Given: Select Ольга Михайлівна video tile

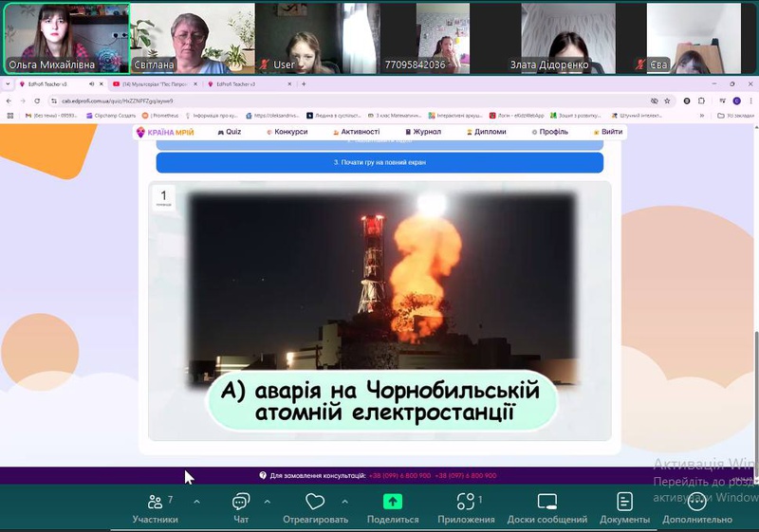Looking at the screenshot, I should point(66,39).
